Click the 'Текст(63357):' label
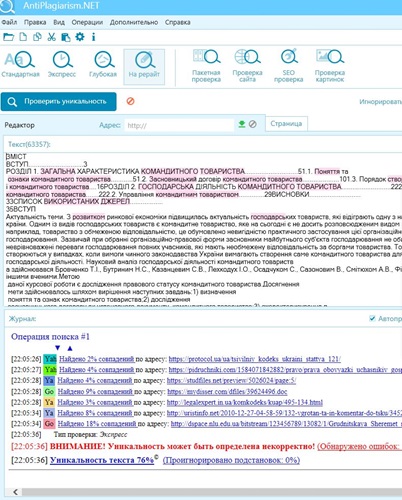 pyautogui.click(x=29, y=144)
